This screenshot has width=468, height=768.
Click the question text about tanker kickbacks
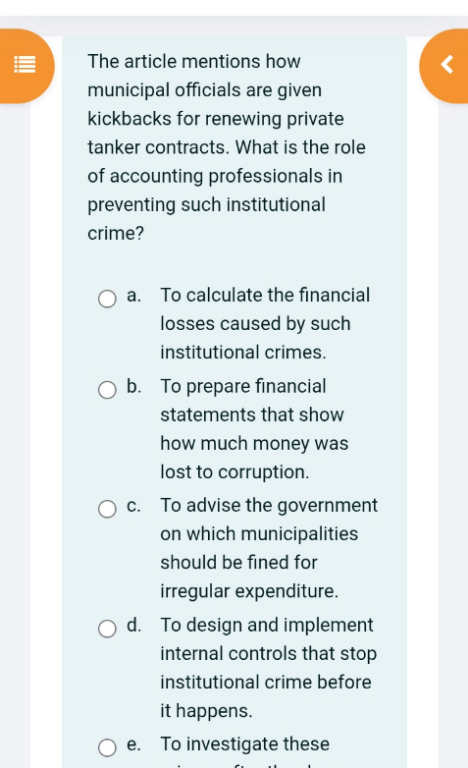226,147
